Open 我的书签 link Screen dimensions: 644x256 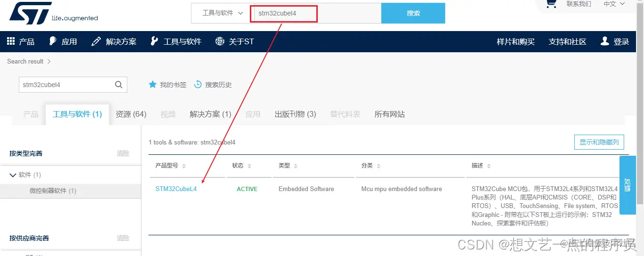(x=173, y=85)
